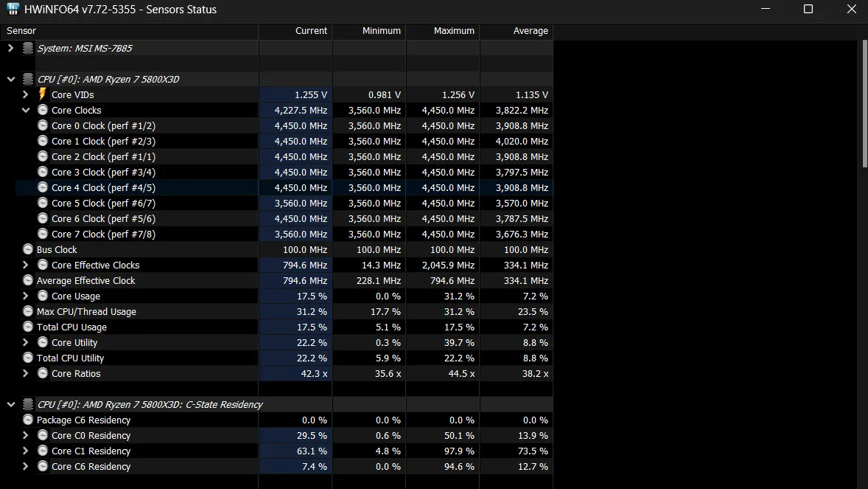Click the vertical scrollbar on the right
The width and height of the screenshot is (868, 489).
(x=864, y=103)
